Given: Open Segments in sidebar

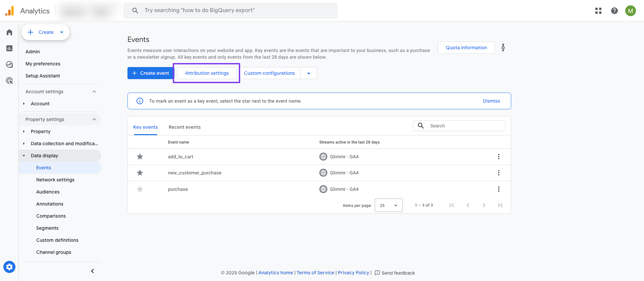Looking at the screenshot, I should click(47, 228).
